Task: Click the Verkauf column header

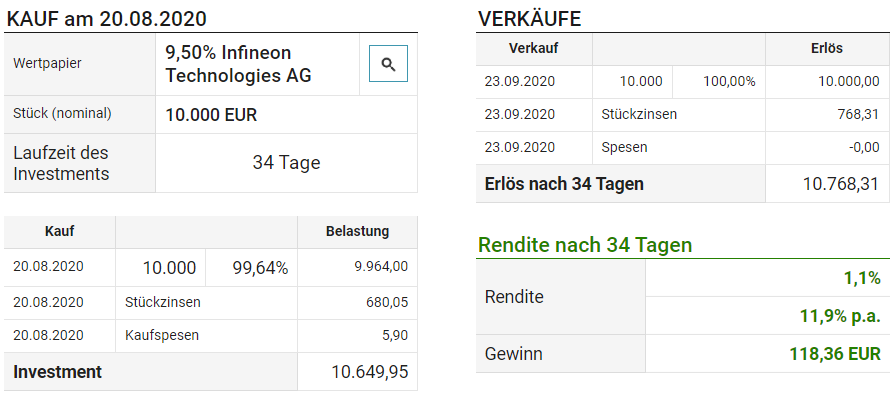Action: (534, 49)
